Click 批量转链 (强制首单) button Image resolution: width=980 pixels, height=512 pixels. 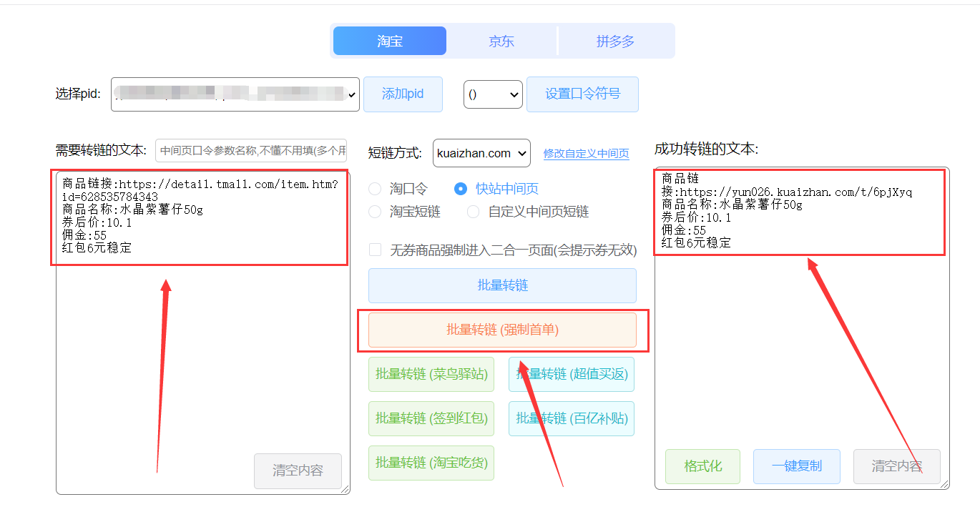(502, 330)
